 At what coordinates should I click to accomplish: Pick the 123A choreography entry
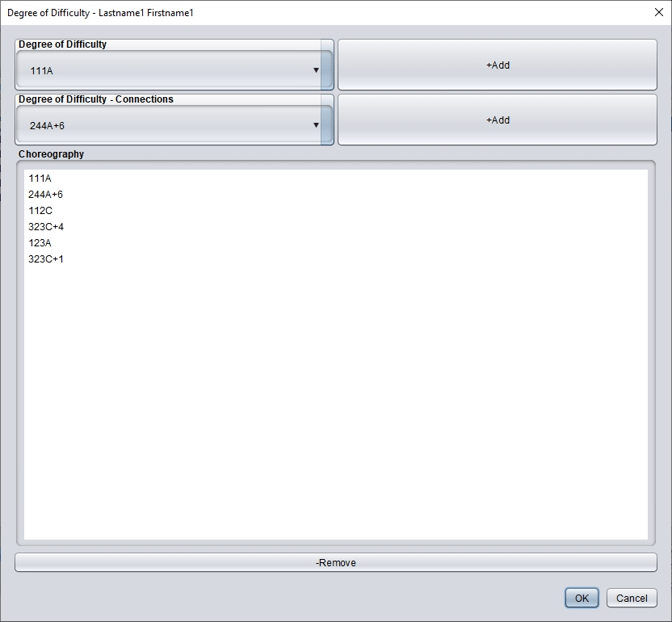[x=40, y=243]
